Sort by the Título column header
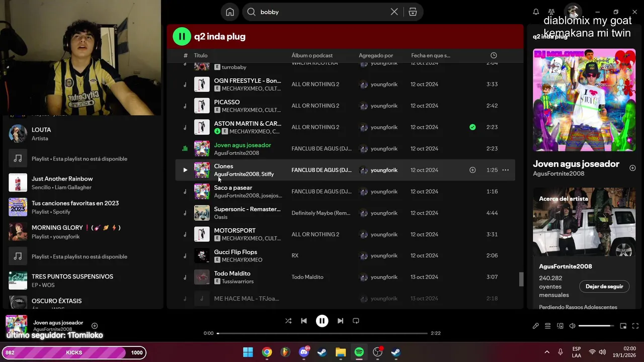This screenshot has width=644, height=362. point(201,55)
